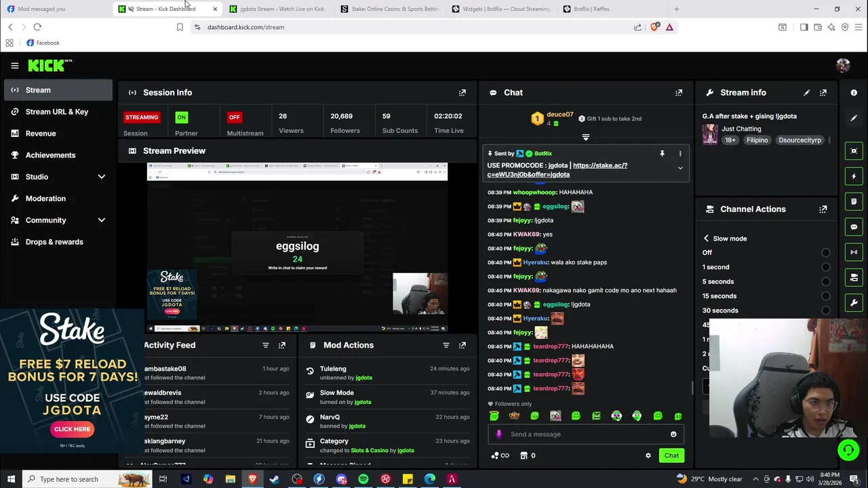Screen dimensions: 868x488
Task: Select 30 seconds slow mode
Action: pos(825,310)
